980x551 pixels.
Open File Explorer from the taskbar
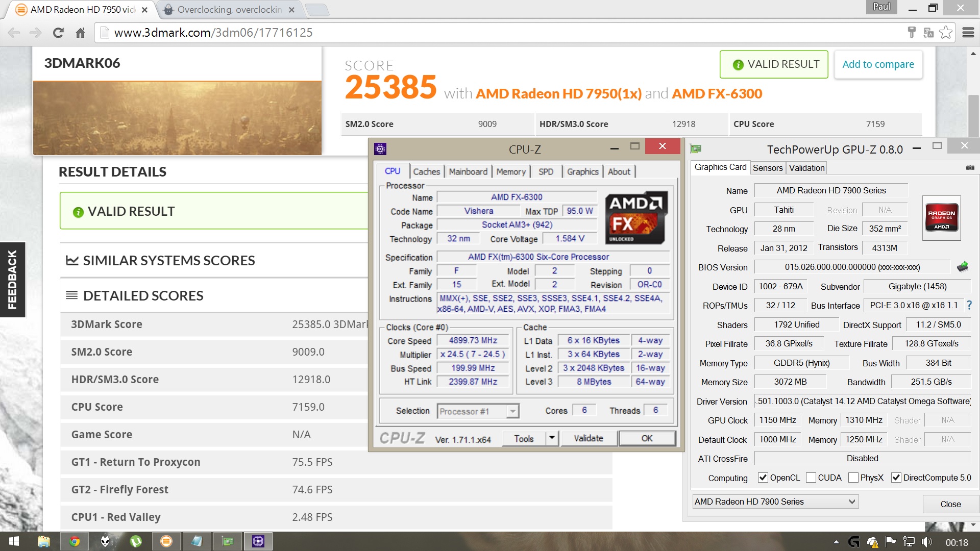[x=44, y=541]
